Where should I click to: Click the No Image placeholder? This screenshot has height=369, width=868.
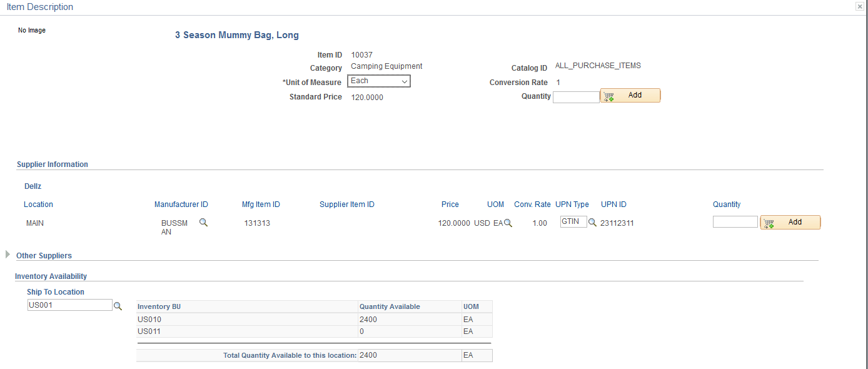[32, 30]
